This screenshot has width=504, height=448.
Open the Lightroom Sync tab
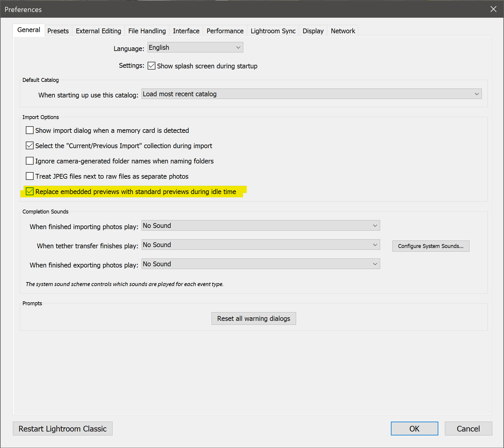click(273, 31)
